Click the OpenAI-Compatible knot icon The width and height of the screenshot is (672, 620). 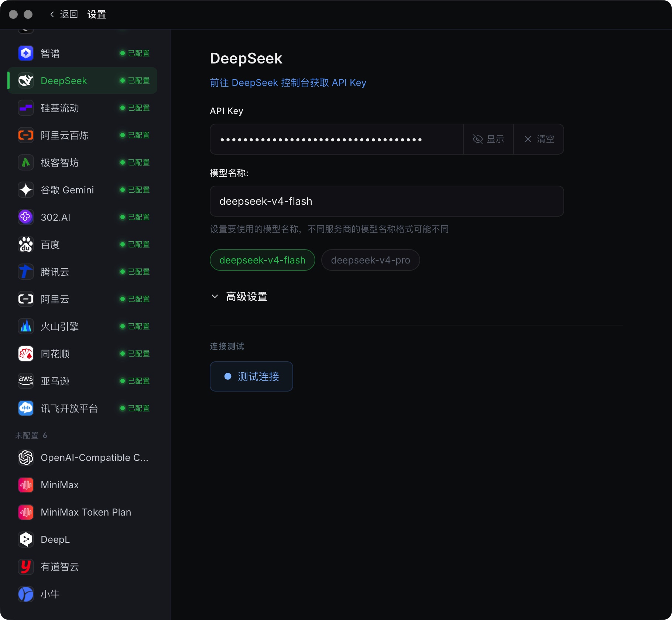26,458
